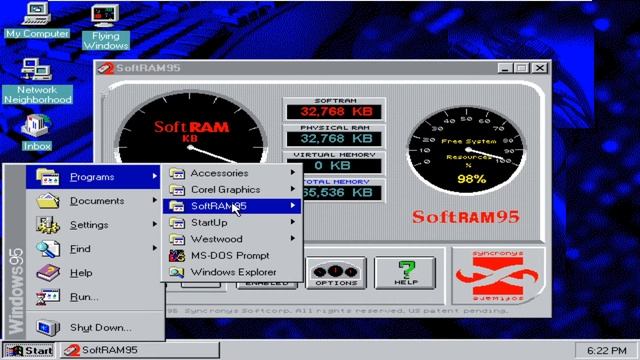Open the My Computer desktop icon
Viewport: 640px width, 360px height.
pos(37,20)
